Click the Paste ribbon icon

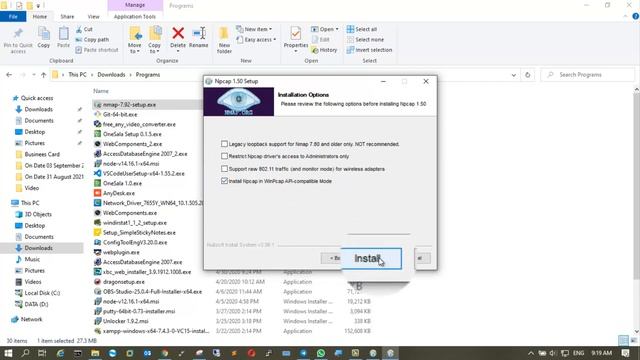tap(63, 38)
